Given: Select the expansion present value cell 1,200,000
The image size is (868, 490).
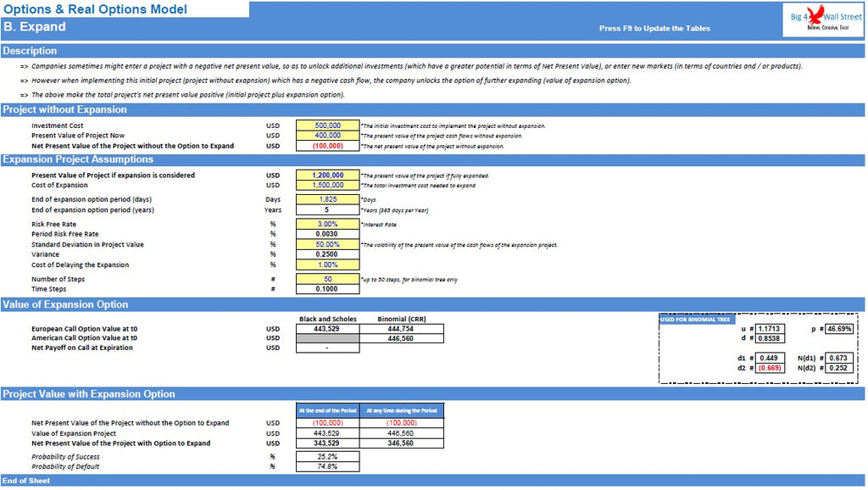Looking at the screenshot, I should tap(328, 175).
